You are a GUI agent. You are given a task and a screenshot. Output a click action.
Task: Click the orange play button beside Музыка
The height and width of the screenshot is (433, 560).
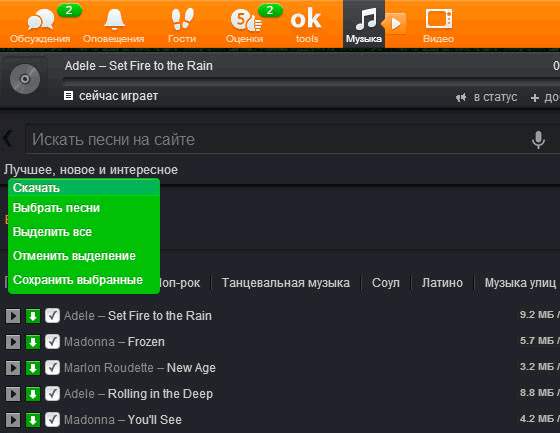(396, 24)
